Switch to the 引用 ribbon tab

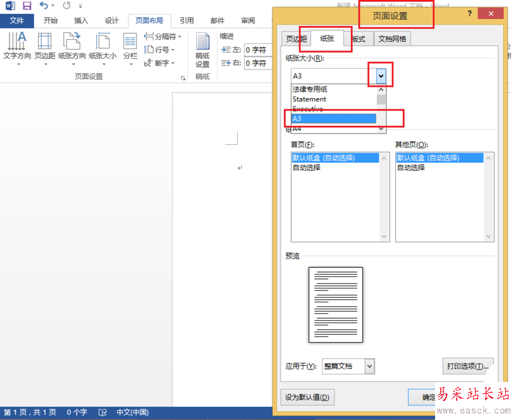[x=187, y=20]
